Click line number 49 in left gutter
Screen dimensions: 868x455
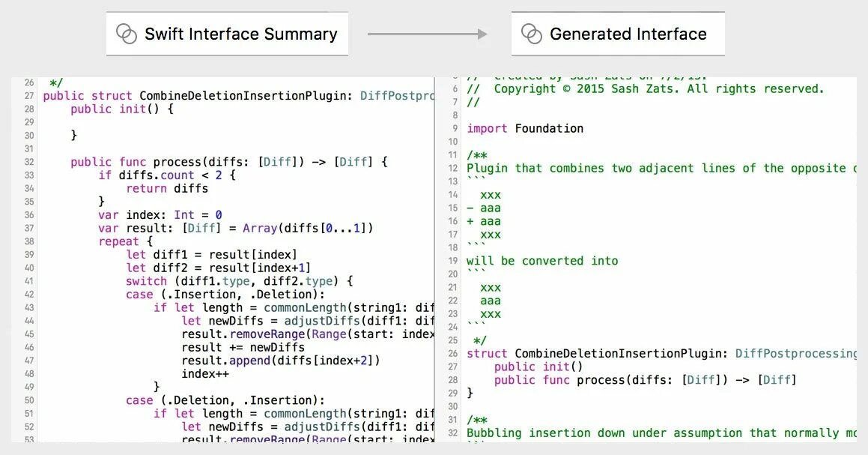coord(28,388)
